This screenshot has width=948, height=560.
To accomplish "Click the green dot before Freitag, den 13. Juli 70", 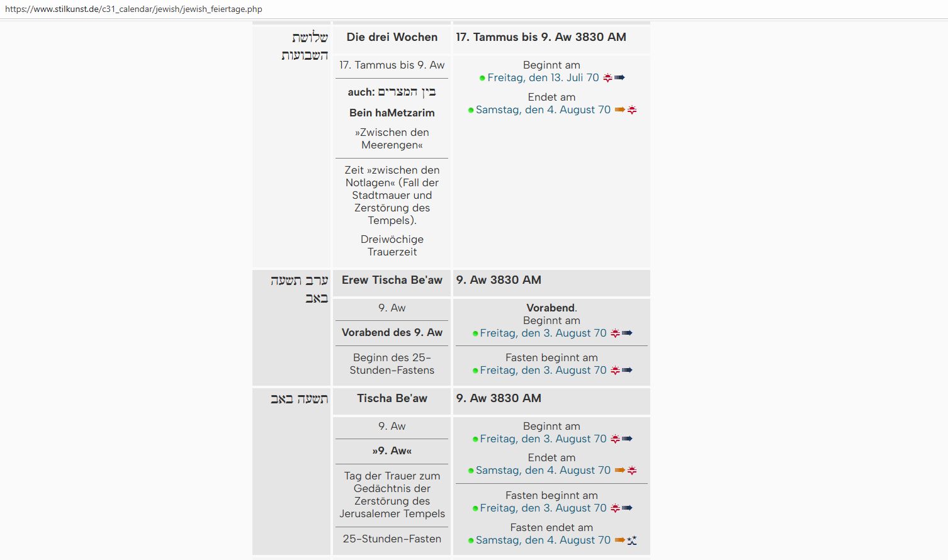I will pos(482,79).
